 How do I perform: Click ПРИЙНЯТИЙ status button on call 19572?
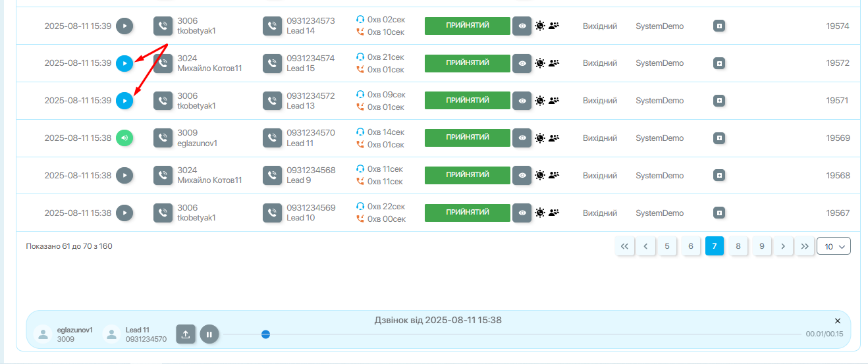pos(468,63)
